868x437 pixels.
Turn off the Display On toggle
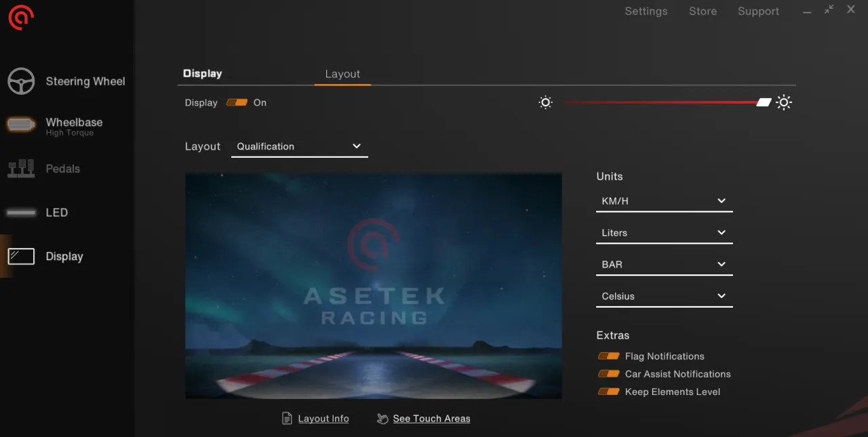[237, 103]
